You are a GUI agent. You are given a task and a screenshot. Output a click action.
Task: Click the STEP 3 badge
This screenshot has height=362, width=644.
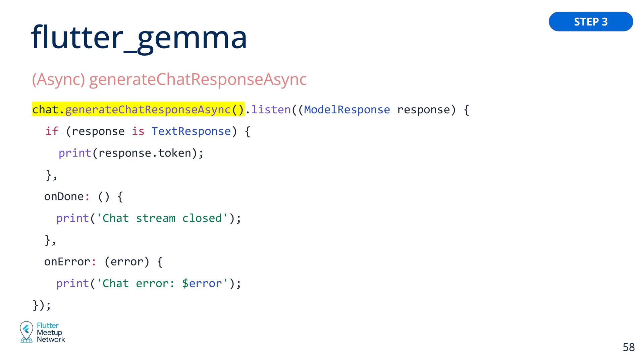(x=591, y=21)
